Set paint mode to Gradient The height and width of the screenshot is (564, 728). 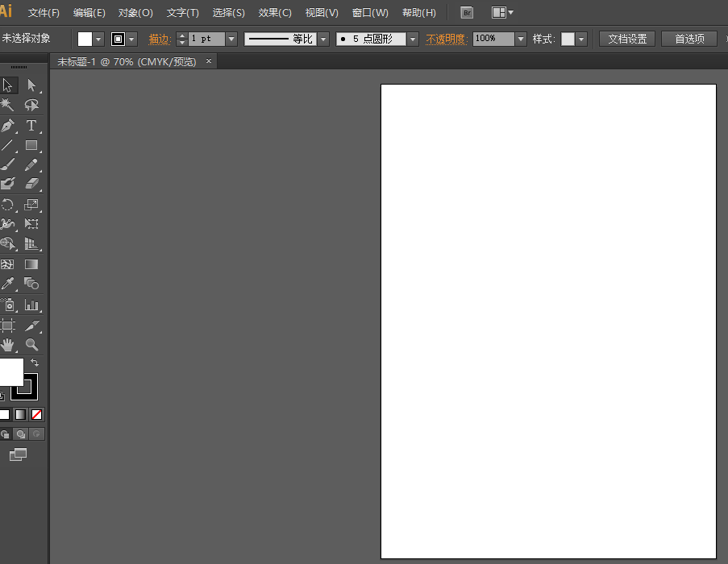click(x=20, y=415)
